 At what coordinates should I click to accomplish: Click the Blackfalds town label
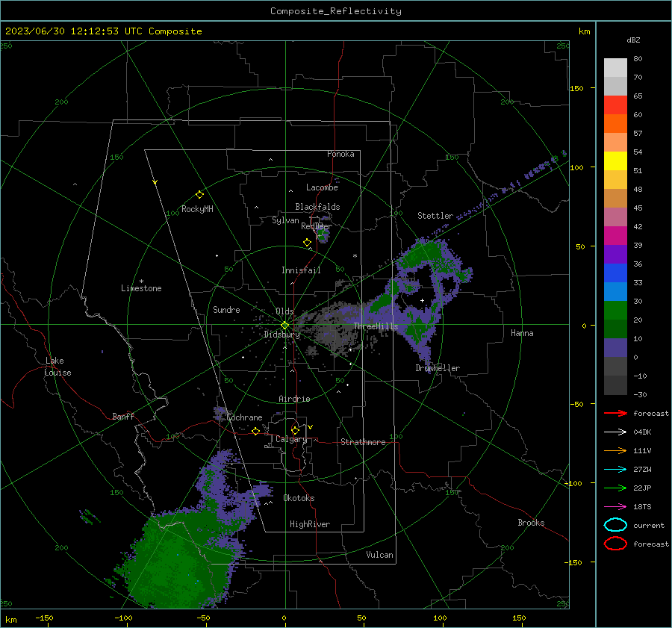click(x=317, y=207)
